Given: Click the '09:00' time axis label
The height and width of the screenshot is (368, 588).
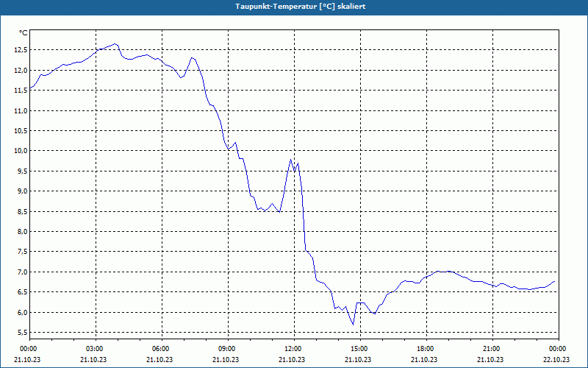Looking at the screenshot, I should click(x=228, y=349).
